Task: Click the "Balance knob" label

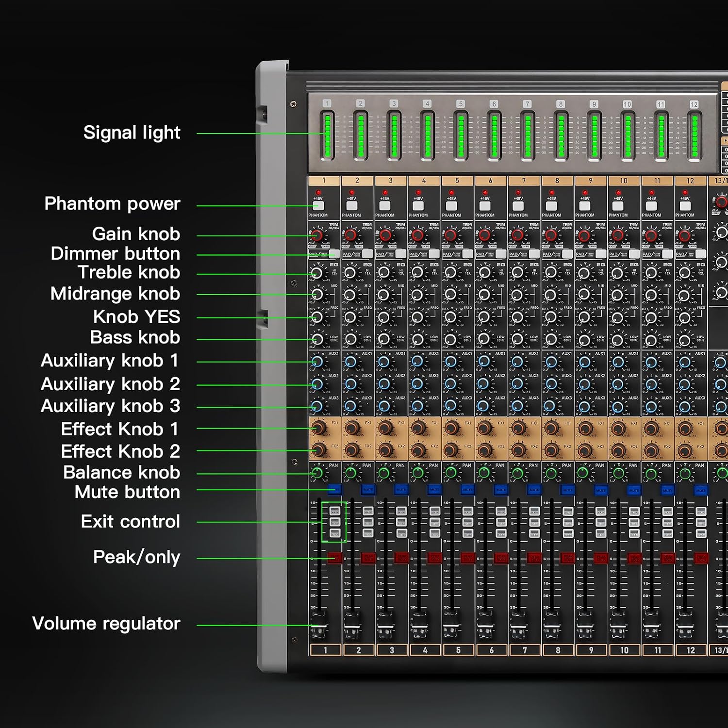Action: (x=121, y=472)
